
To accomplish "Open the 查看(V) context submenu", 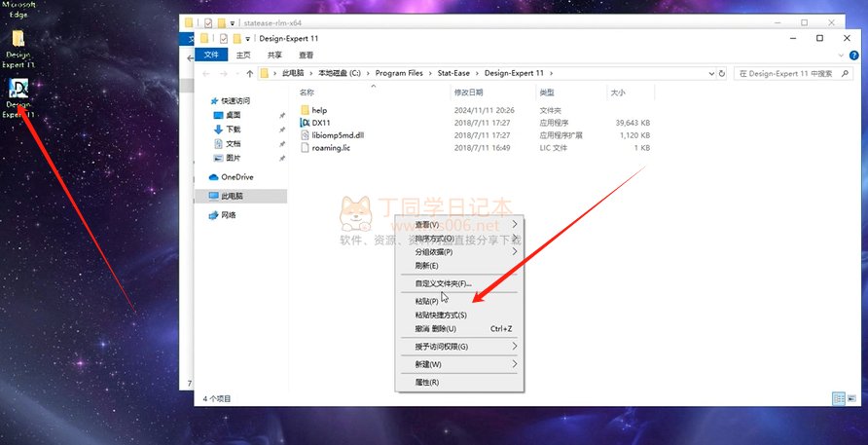I will [x=459, y=224].
